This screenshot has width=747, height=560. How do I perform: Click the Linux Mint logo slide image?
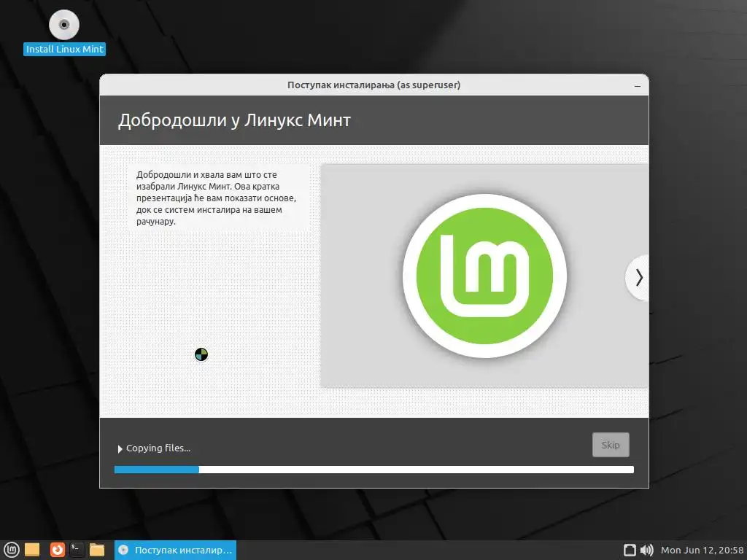point(484,276)
